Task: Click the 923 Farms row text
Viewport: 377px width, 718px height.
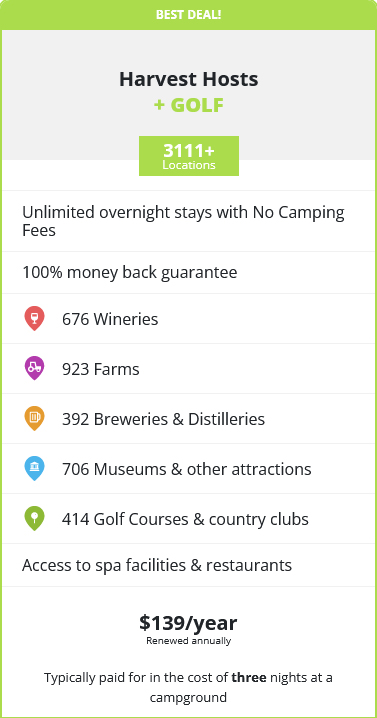Action: 101,369
